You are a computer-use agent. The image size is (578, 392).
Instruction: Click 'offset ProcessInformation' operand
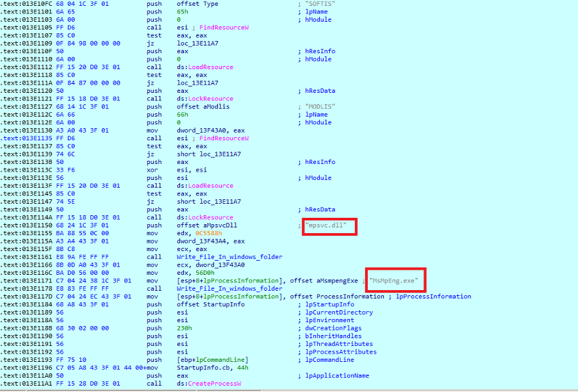(337, 297)
